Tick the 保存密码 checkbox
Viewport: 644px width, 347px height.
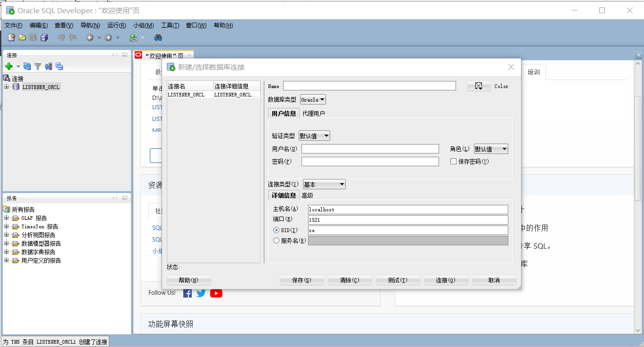click(x=454, y=161)
